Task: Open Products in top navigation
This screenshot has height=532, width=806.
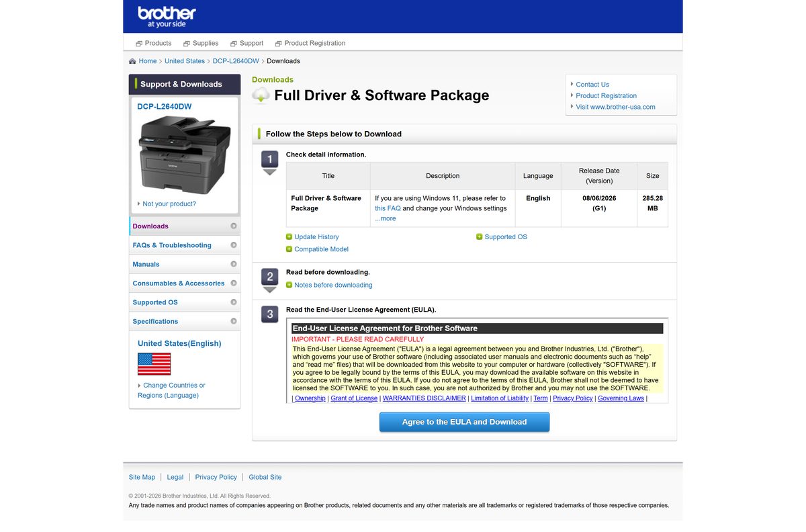Action: pos(158,43)
